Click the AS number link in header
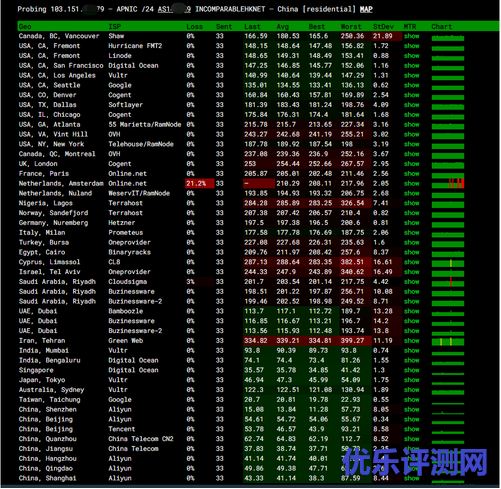501x489 pixels. (x=174, y=9)
